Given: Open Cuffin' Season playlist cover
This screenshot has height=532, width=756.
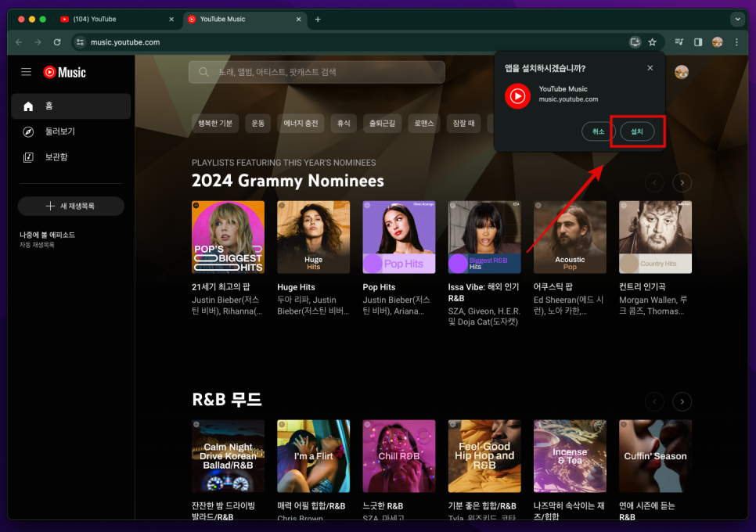Looking at the screenshot, I should pos(655,456).
